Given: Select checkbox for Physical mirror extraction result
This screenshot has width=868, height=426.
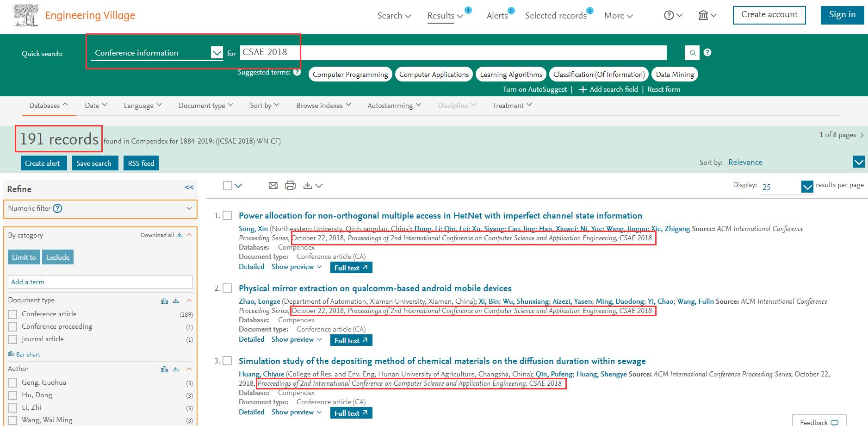Looking at the screenshot, I should point(227,288).
